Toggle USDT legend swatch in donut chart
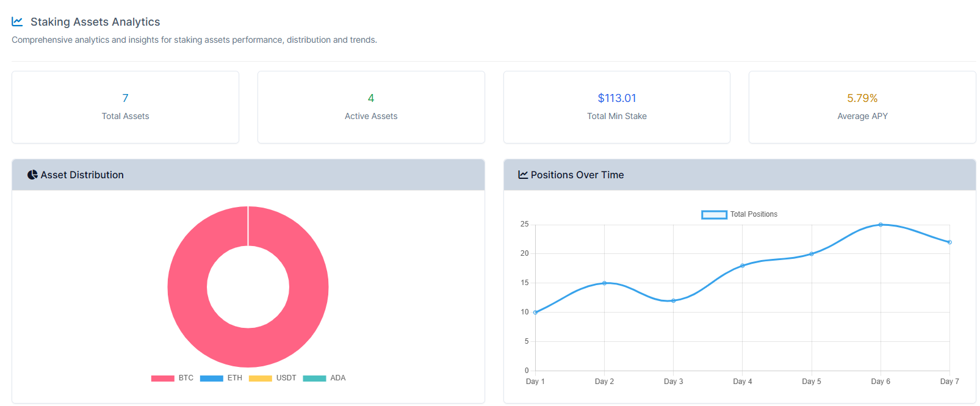This screenshot has height=406, width=980. click(260, 379)
